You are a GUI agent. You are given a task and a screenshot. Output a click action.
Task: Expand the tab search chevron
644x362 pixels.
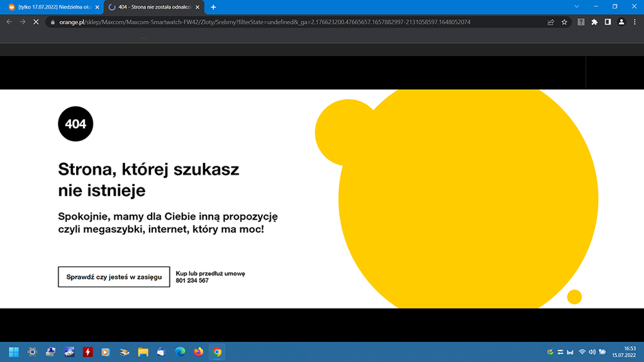click(577, 6)
